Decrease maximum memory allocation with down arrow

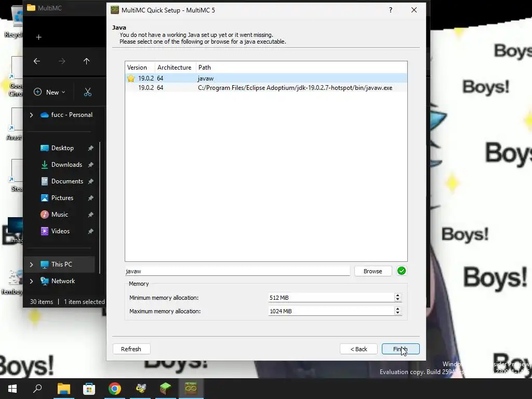point(397,313)
